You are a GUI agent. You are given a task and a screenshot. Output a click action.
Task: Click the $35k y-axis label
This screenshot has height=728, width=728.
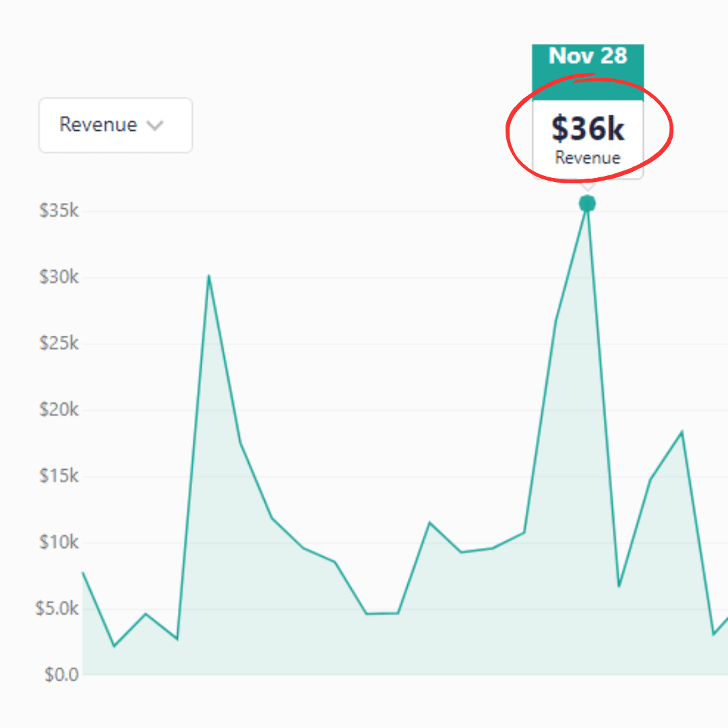[x=59, y=211]
